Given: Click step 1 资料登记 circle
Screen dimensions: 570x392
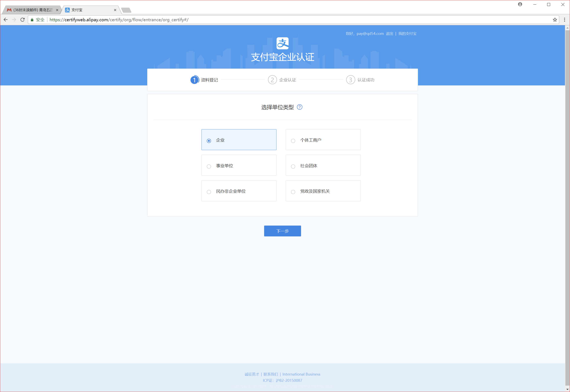Looking at the screenshot, I should pyautogui.click(x=194, y=80).
